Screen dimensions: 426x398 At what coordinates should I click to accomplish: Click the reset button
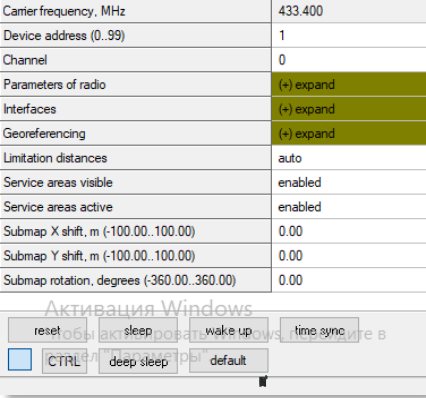click(x=47, y=330)
